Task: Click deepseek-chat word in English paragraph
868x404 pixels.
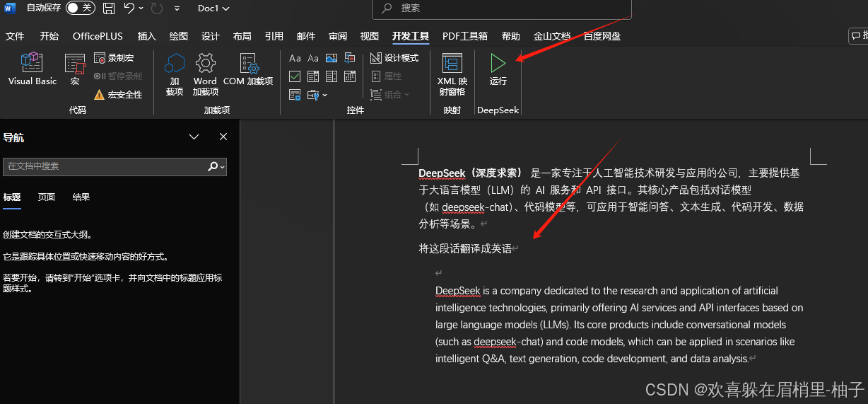Action: (508, 342)
